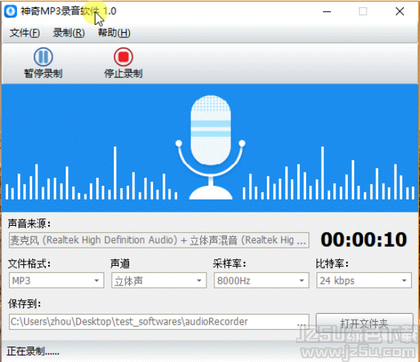Click the 声音来源 device field
420x362 pixels.
pyautogui.click(x=159, y=240)
